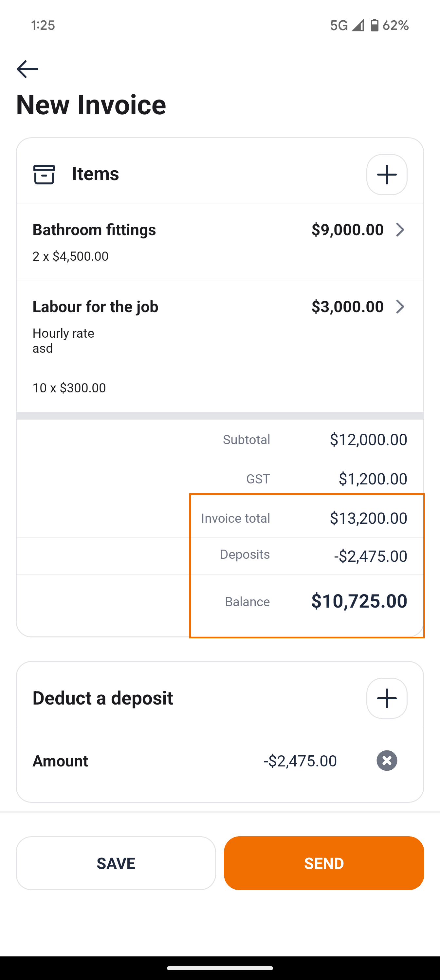Select the Balance $10,725.00 amount
This screenshot has width=440, height=980.
tap(359, 601)
